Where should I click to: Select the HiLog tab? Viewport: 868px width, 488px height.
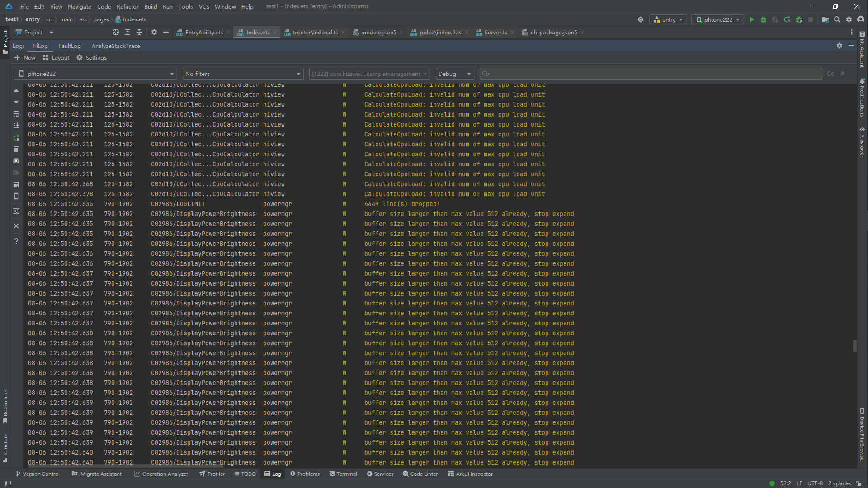pyautogui.click(x=40, y=46)
